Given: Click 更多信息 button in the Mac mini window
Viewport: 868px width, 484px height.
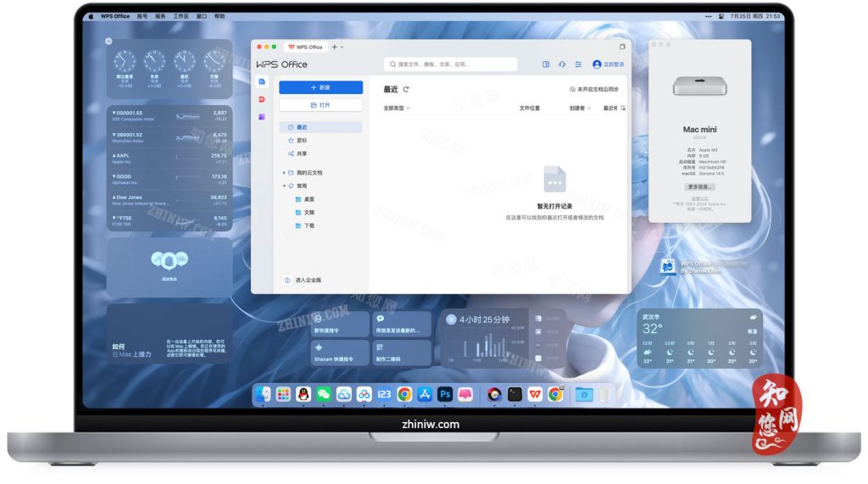Looking at the screenshot, I should [699, 186].
